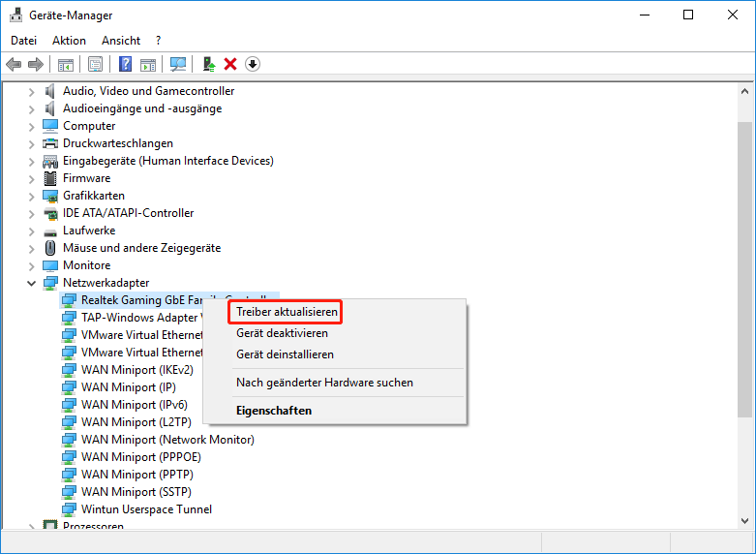This screenshot has height=554, width=756.
Task: Click the blue question mark help icon
Action: tap(125, 64)
